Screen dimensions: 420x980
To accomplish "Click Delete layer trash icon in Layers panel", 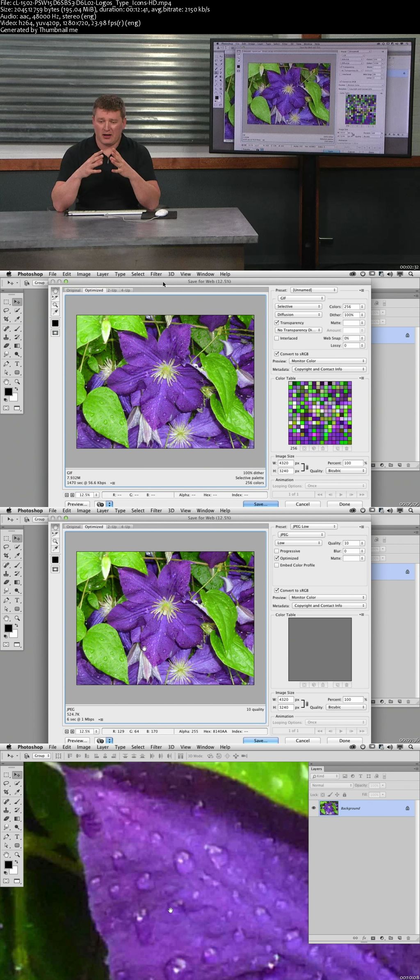I will click(408, 938).
